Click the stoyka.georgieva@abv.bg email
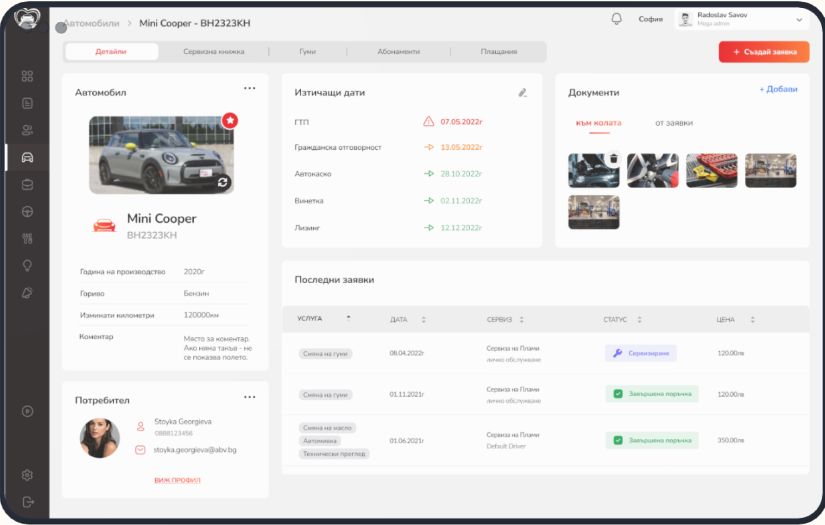Viewport: 825px width, 525px height. pyautogui.click(x=195, y=450)
